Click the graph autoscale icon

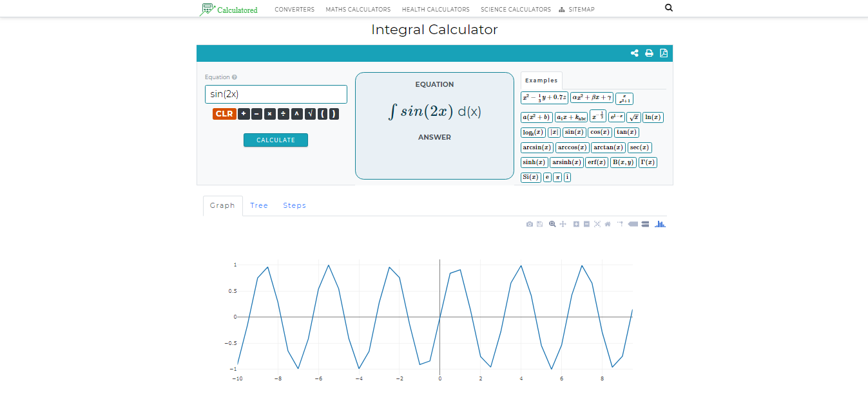pyautogui.click(x=597, y=224)
